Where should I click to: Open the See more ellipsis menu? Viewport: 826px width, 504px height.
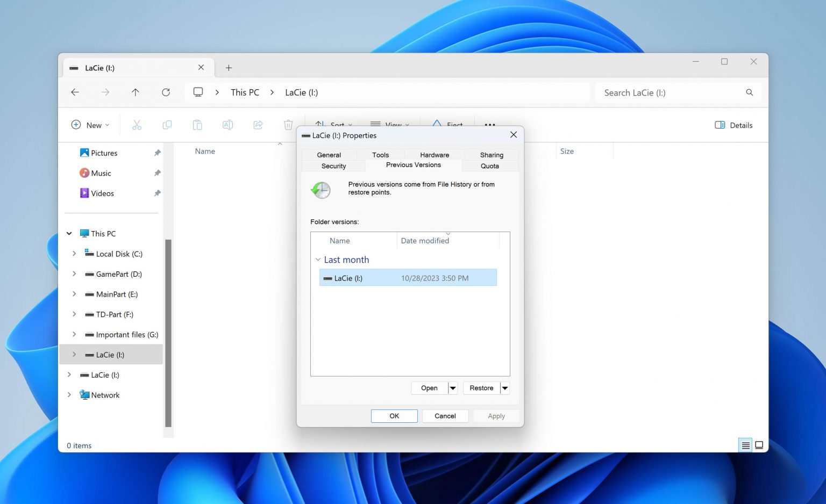(x=489, y=125)
